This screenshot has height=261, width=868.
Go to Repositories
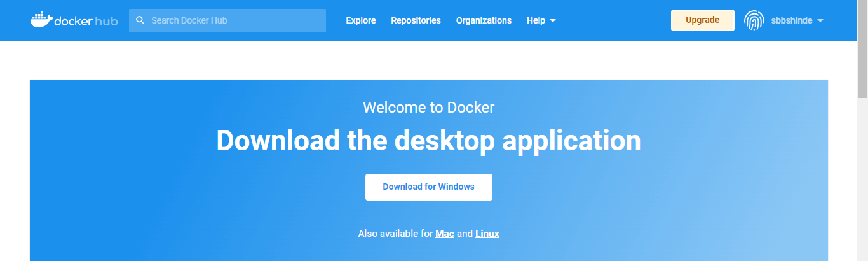(416, 20)
